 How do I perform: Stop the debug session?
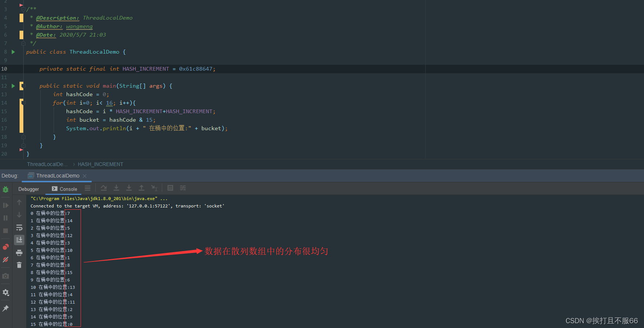click(x=6, y=230)
